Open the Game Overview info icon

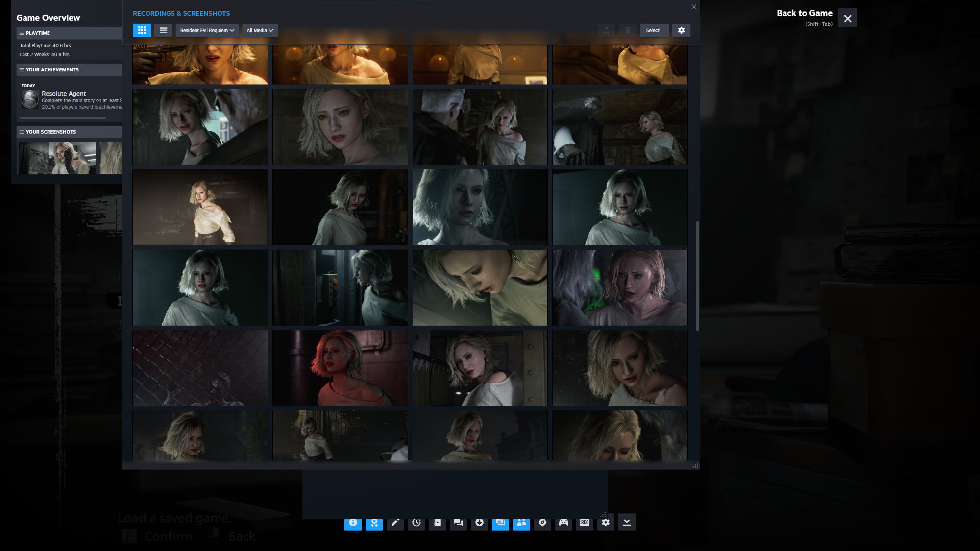tap(353, 523)
